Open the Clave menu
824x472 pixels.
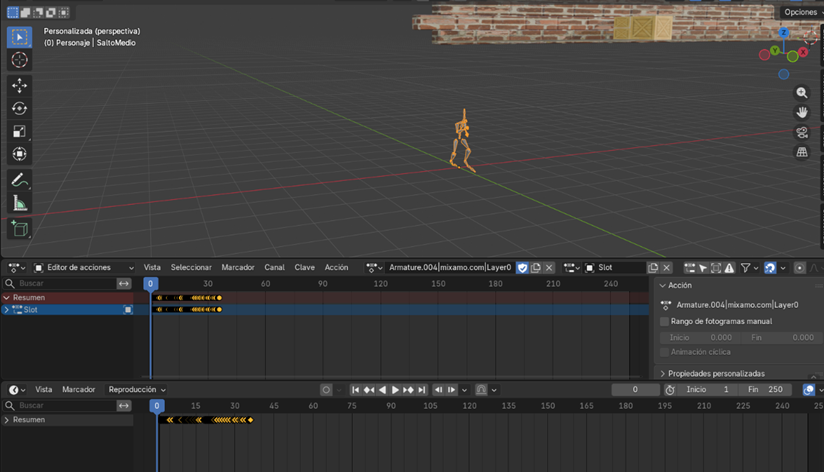tap(304, 268)
